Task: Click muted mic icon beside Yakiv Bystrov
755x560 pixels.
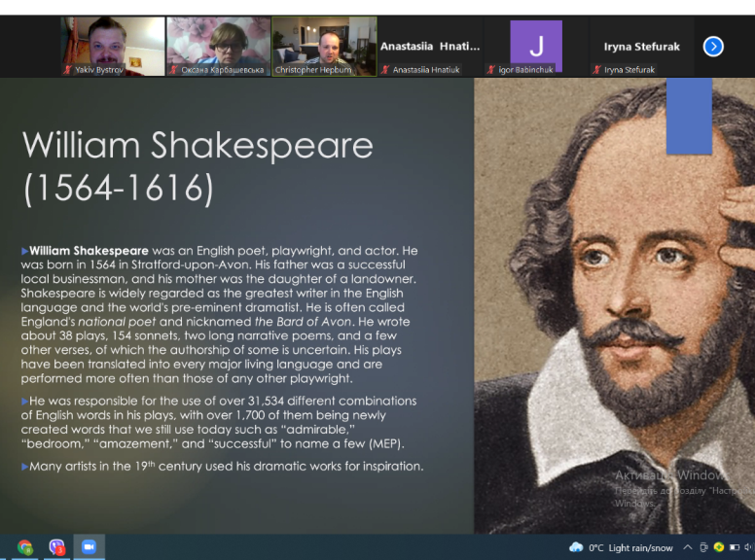Action: [x=67, y=70]
